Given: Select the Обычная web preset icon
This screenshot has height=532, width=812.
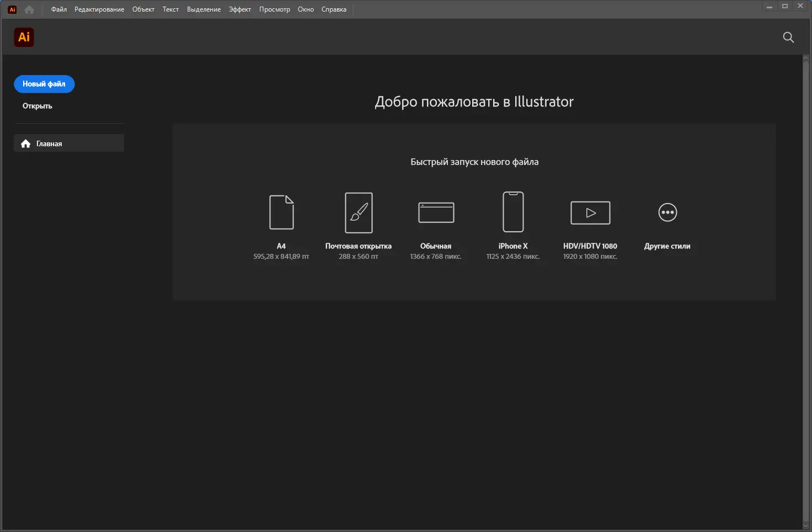Looking at the screenshot, I should coord(436,212).
